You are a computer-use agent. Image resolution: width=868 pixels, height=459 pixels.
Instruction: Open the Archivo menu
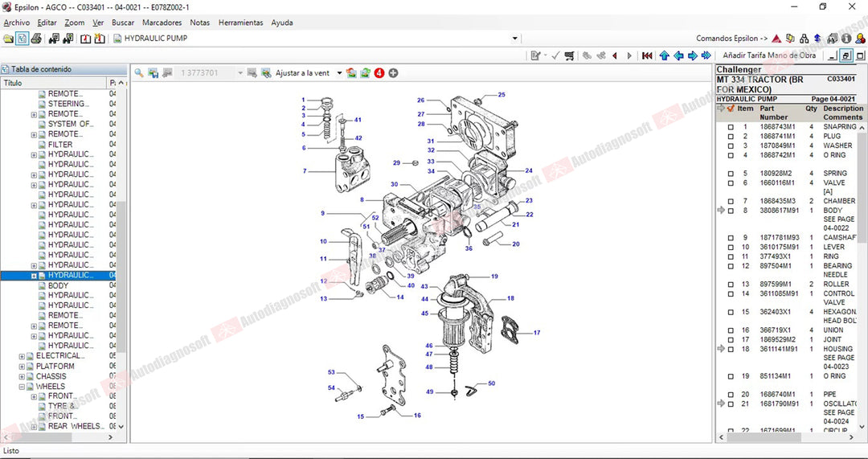[17, 23]
